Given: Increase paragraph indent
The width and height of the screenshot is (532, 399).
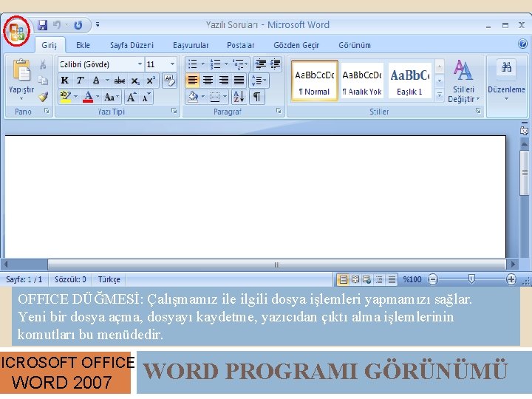Looking at the screenshot, I should pos(275,64).
